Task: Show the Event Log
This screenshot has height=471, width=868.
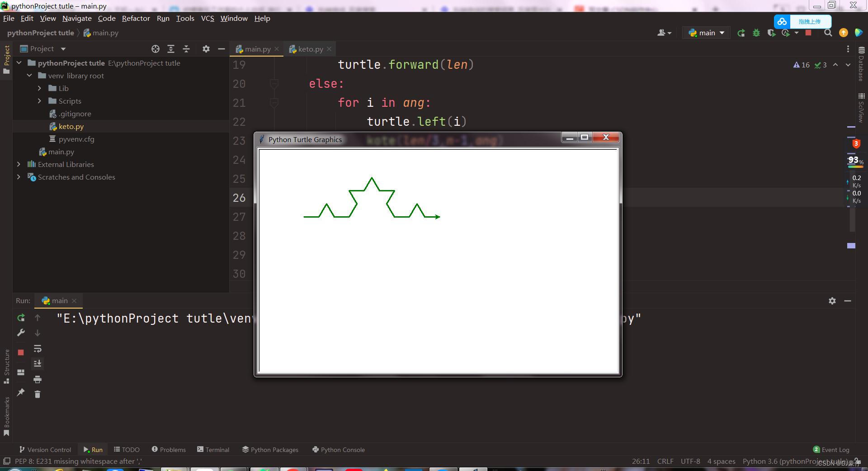Action: click(x=835, y=449)
